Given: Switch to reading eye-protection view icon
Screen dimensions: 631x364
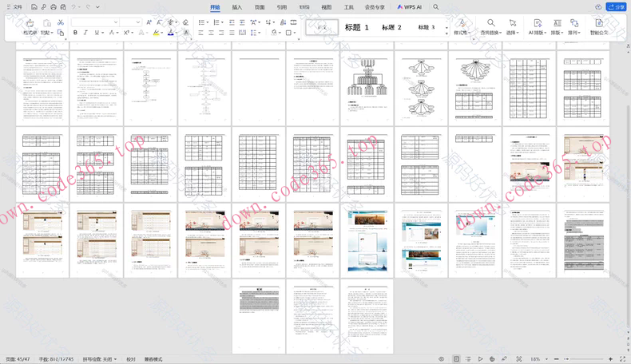Looking at the screenshot, I should pyautogui.click(x=442, y=358).
